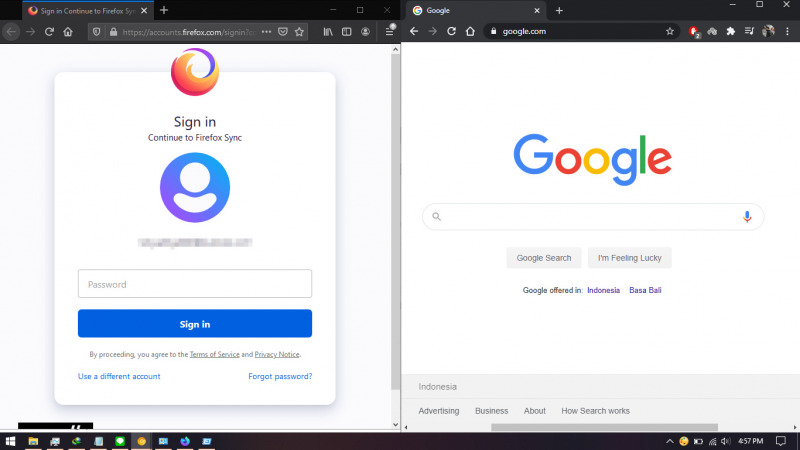Click Google voice search microphone
This screenshot has width=800, height=450.
(x=747, y=217)
